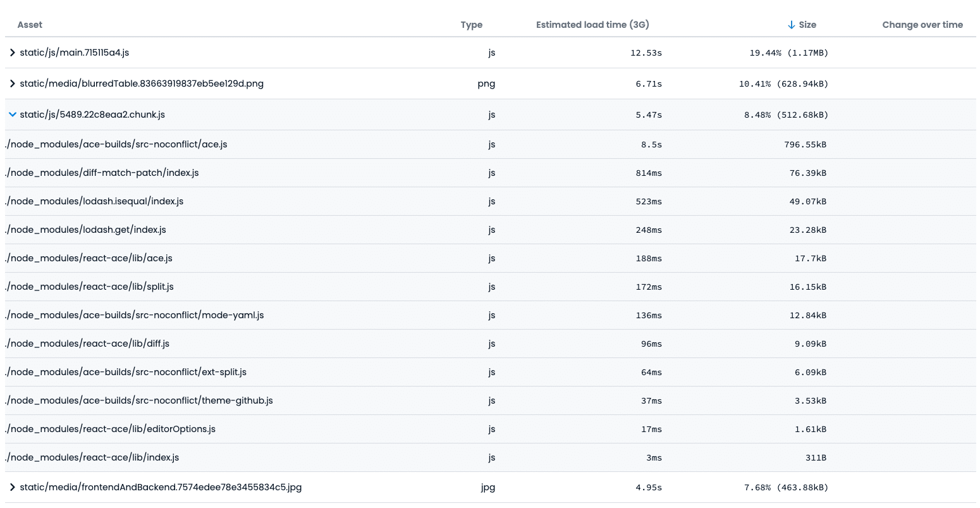Screen dimensions: 980x508
Task: Select the blurredTable.83663919837eb5ee129d.png asset name
Action: click(x=142, y=84)
